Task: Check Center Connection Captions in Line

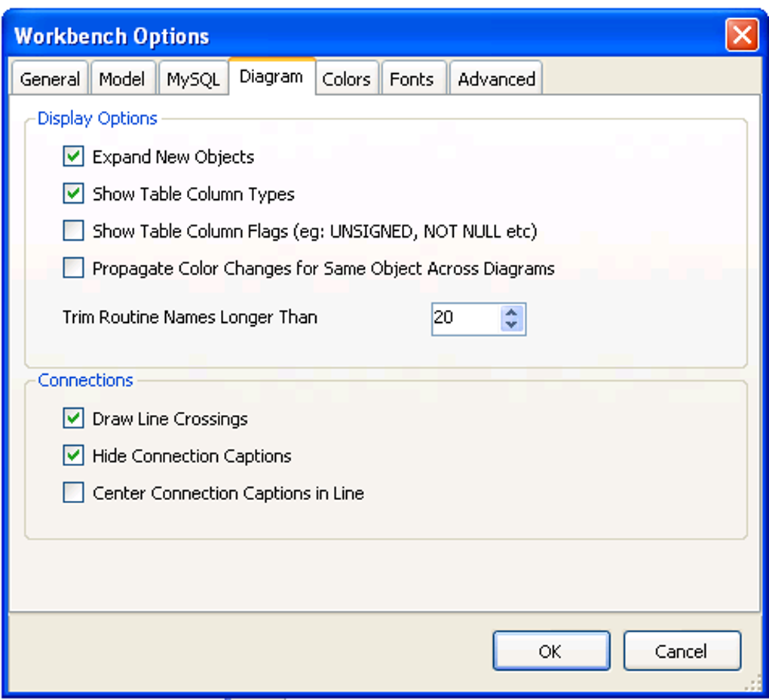Action: 74,493
